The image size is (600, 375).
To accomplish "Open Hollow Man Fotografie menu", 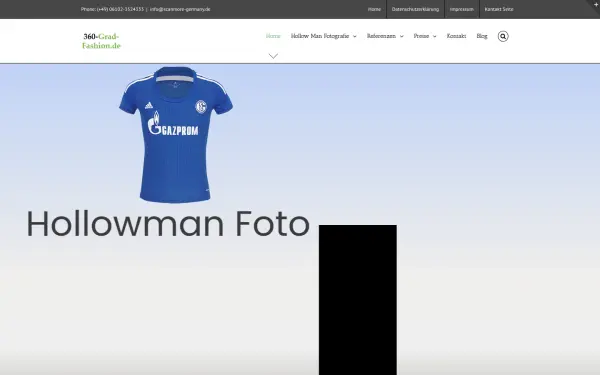I will 320,36.
